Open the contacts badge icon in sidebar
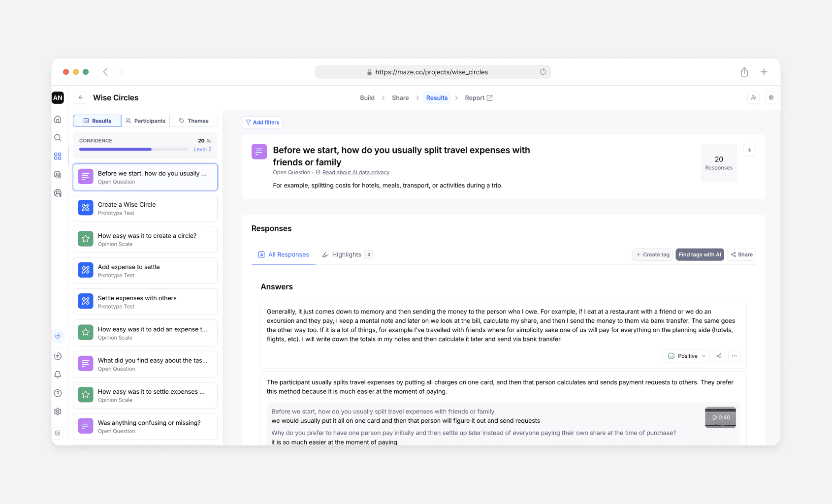This screenshot has width=832, height=504. point(58,175)
